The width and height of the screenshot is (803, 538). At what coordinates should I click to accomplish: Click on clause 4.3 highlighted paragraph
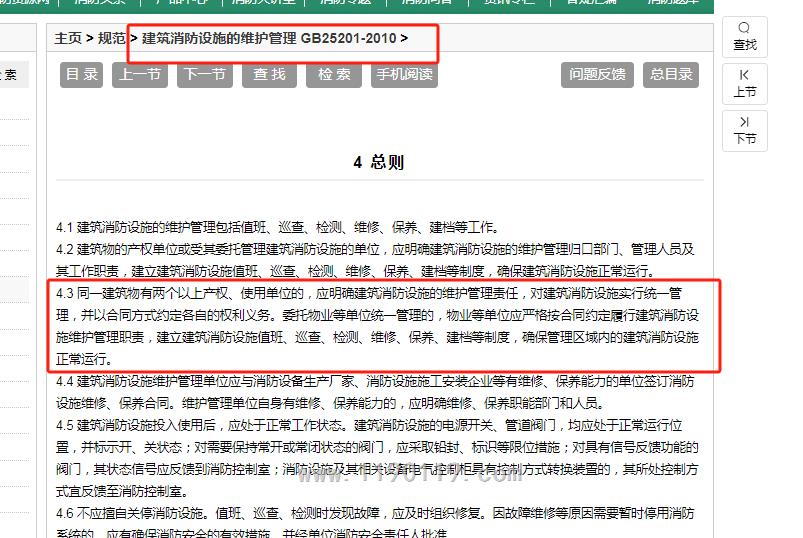378,326
